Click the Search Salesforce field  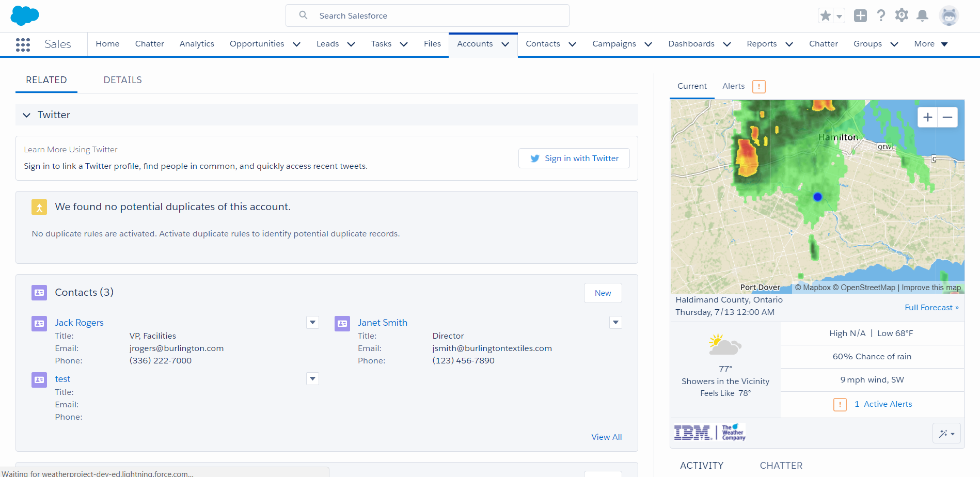[x=428, y=16]
